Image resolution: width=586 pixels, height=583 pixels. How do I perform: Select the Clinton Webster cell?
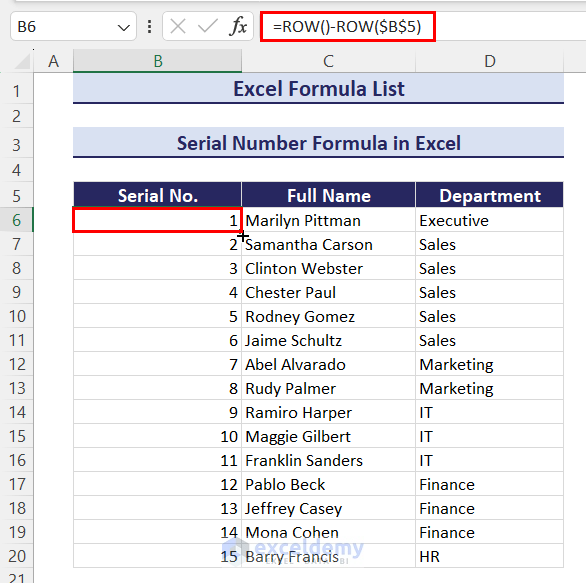click(x=329, y=268)
